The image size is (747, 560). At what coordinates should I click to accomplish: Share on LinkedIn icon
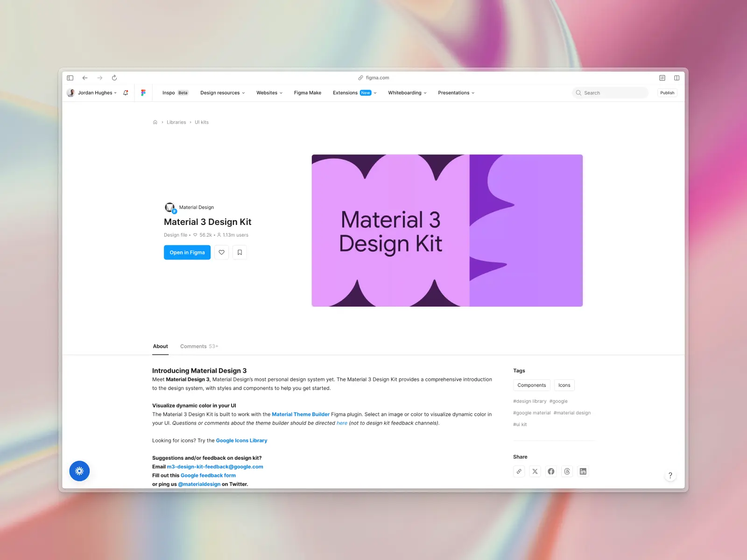click(583, 471)
